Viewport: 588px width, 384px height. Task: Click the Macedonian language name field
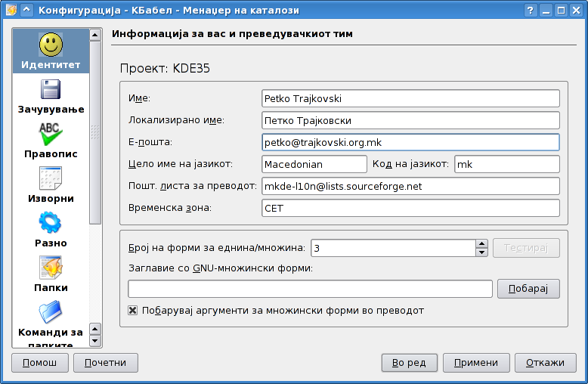click(314, 164)
